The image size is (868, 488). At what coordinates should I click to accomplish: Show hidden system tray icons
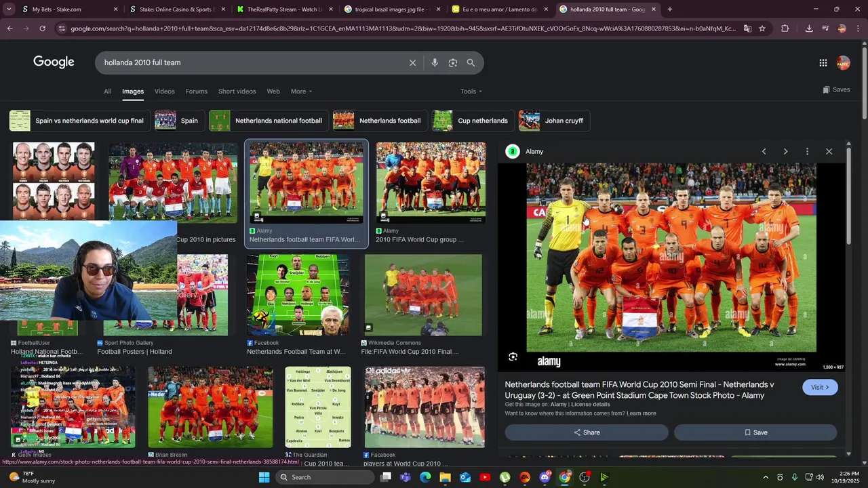click(x=766, y=477)
